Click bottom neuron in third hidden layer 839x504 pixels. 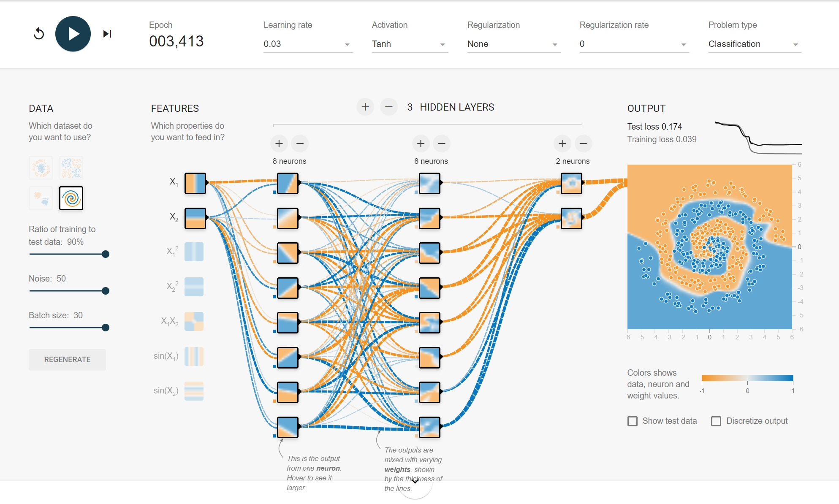571,218
